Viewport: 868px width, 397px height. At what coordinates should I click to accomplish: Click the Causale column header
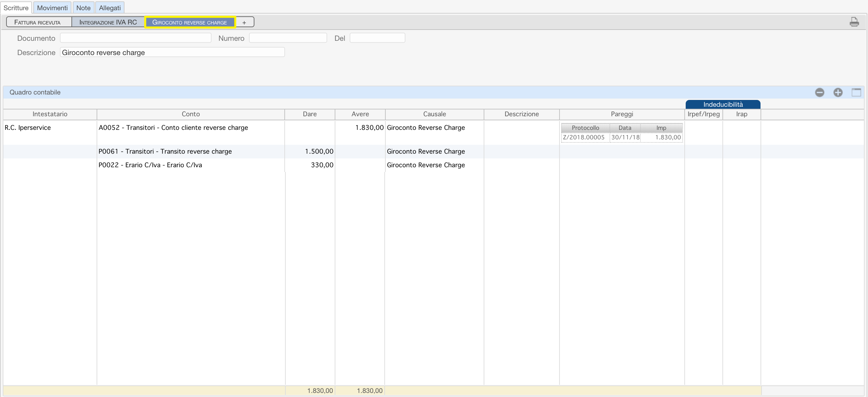[435, 114]
